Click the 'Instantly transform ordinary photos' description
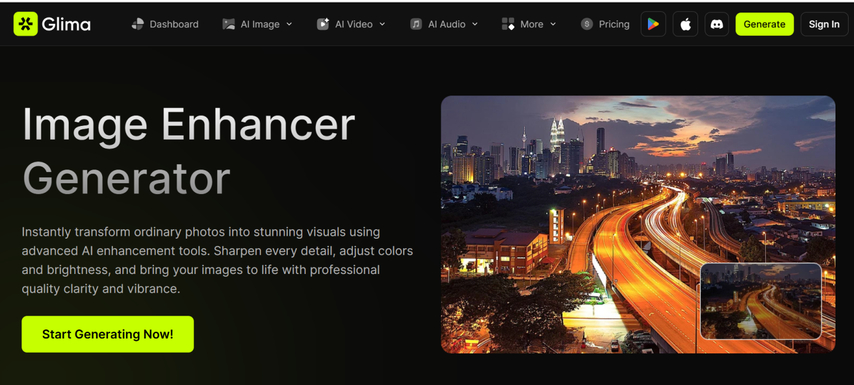The image size is (854, 385). click(217, 260)
